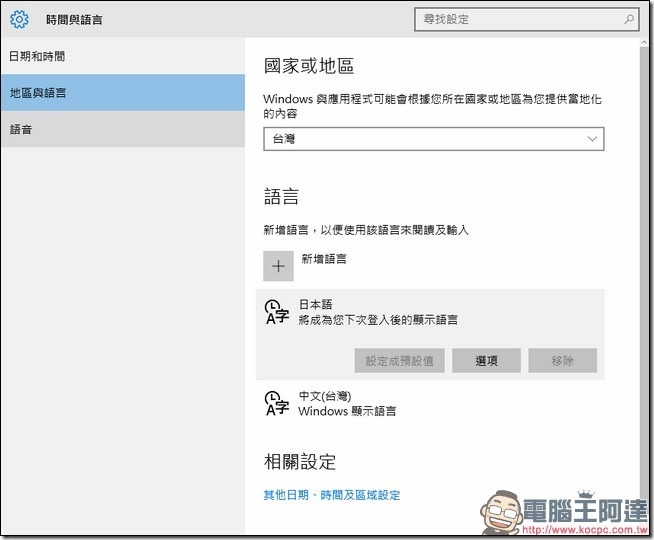Click the 時間與語言 header title

point(74,20)
